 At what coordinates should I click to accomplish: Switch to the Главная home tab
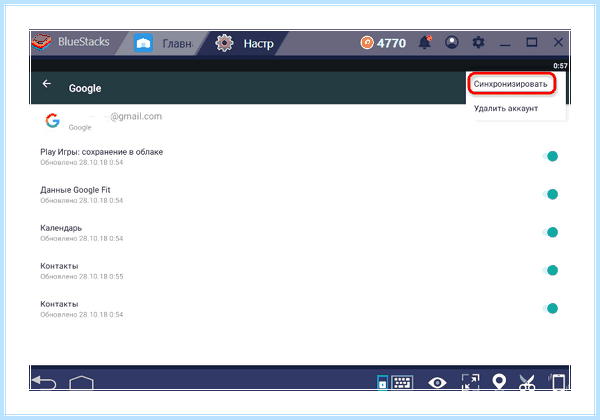164,43
